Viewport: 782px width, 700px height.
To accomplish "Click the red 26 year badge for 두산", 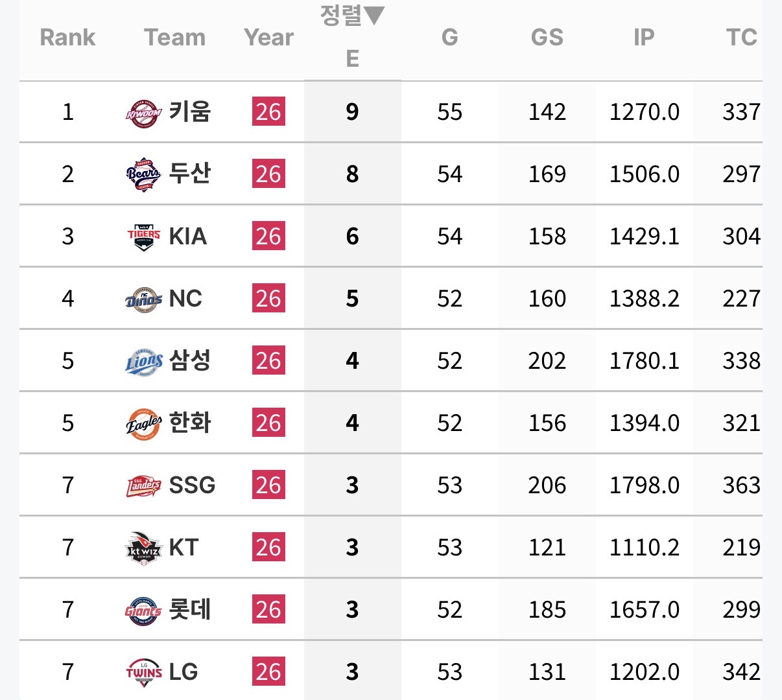I will click(x=268, y=174).
